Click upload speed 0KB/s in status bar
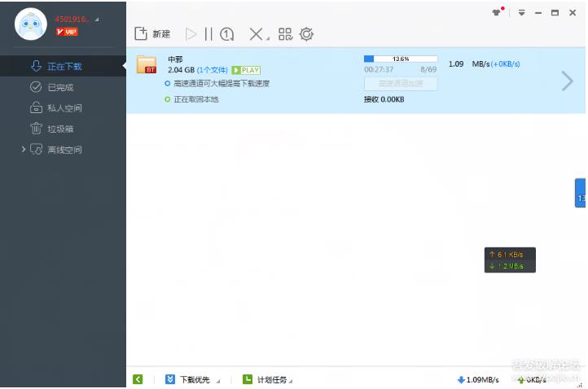 [532, 380]
